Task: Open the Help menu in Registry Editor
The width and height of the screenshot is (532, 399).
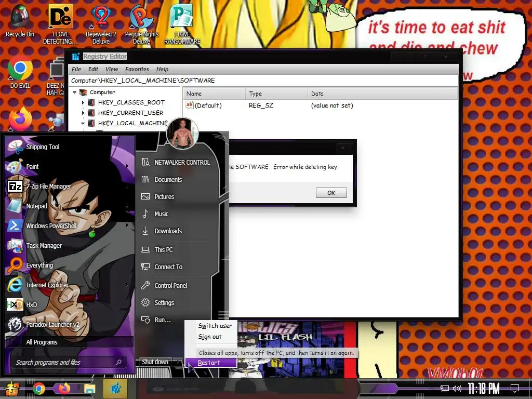Action: tap(162, 69)
